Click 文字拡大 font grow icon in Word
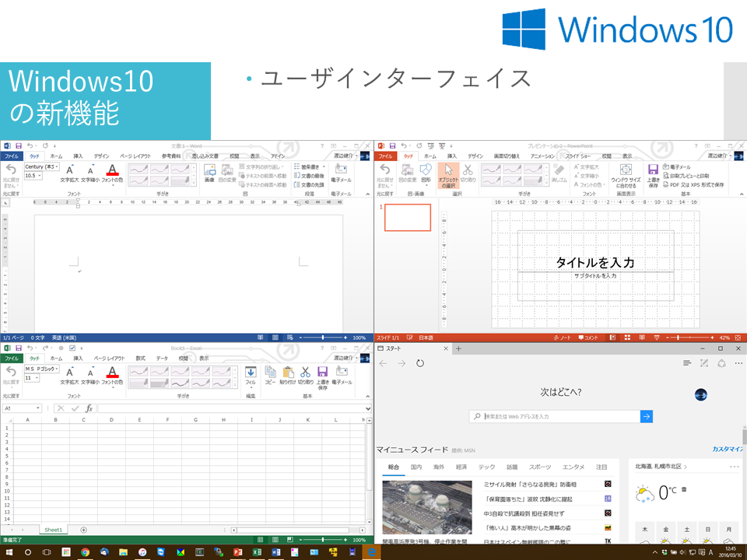 [x=69, y=170]
